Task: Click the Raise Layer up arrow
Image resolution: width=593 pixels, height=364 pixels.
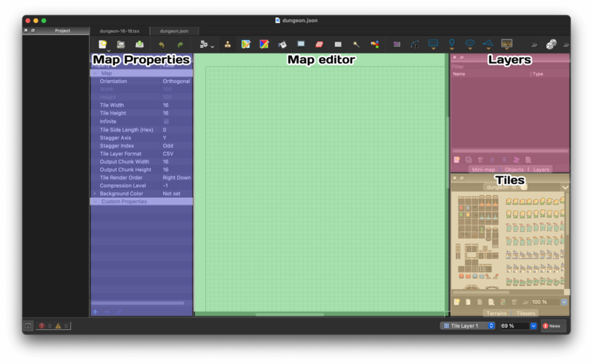Action: pos(492,159)
